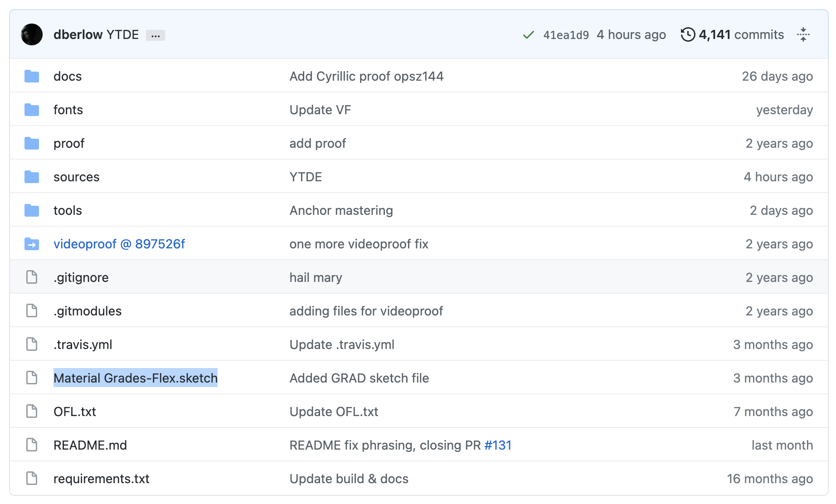Click the videoproof submodule arrow icon

[32, 244]
